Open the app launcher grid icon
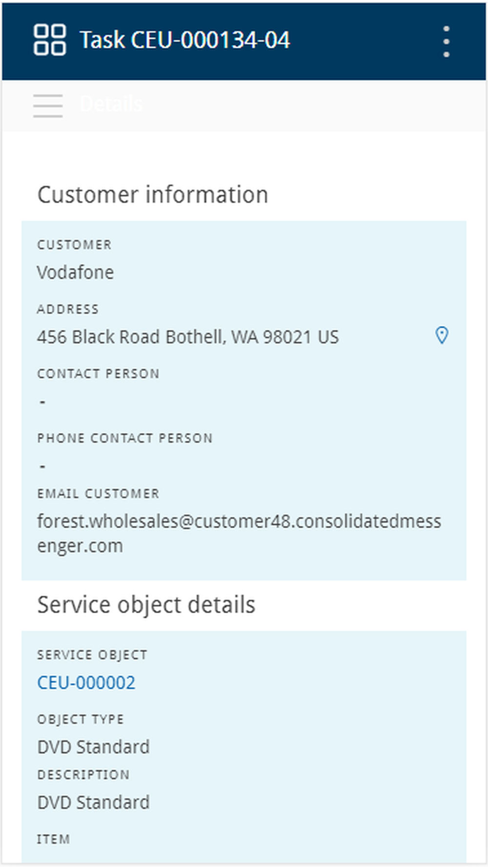 tap(49, 40)
